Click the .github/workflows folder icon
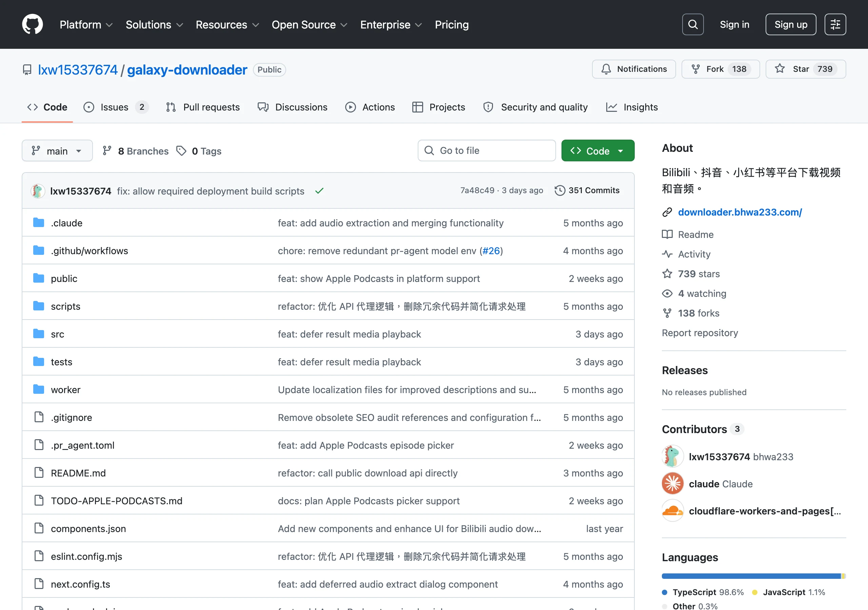Image resolution: width=868 pixels, height=610 pixels. coord(39,250)
